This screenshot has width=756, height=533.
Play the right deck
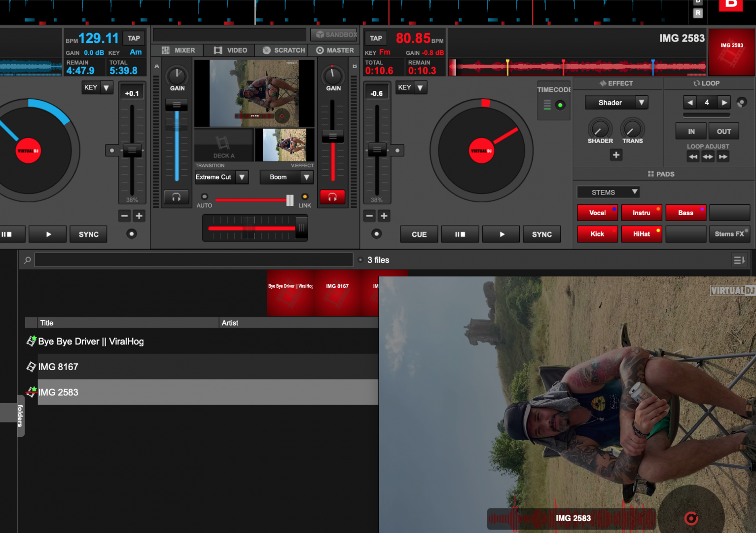(502, 234)
